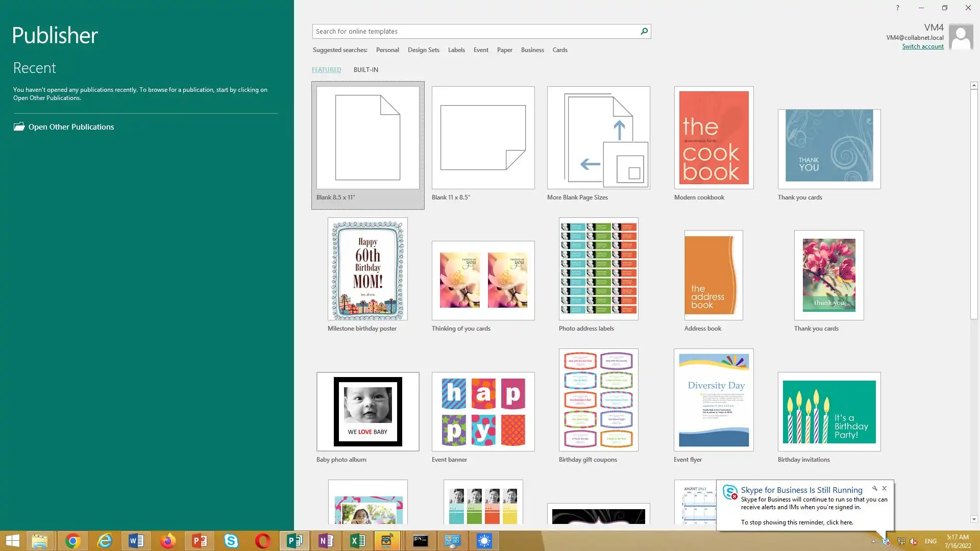Show hidden system tray icons
Screen dimensions: 980x551
(x=873, y=541)
